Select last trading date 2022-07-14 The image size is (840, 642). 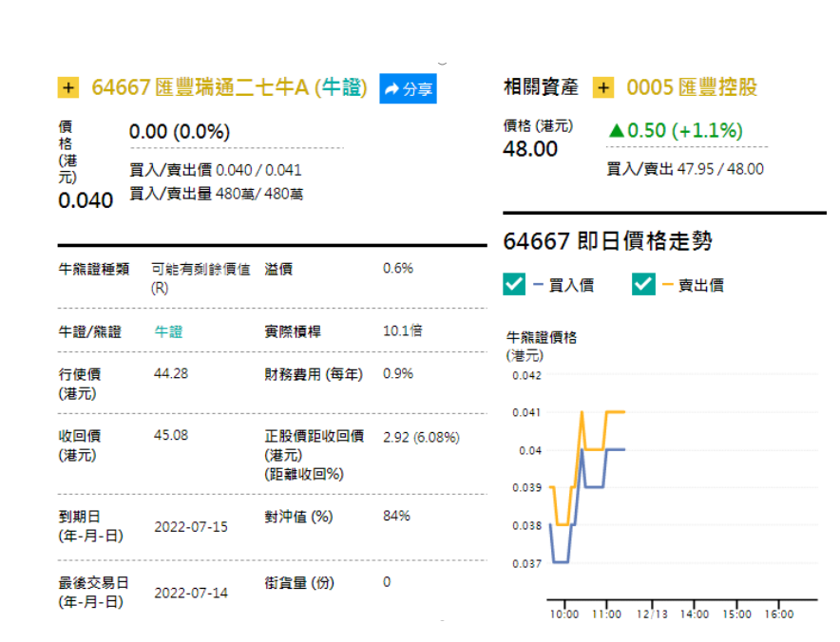pos(191,594)
